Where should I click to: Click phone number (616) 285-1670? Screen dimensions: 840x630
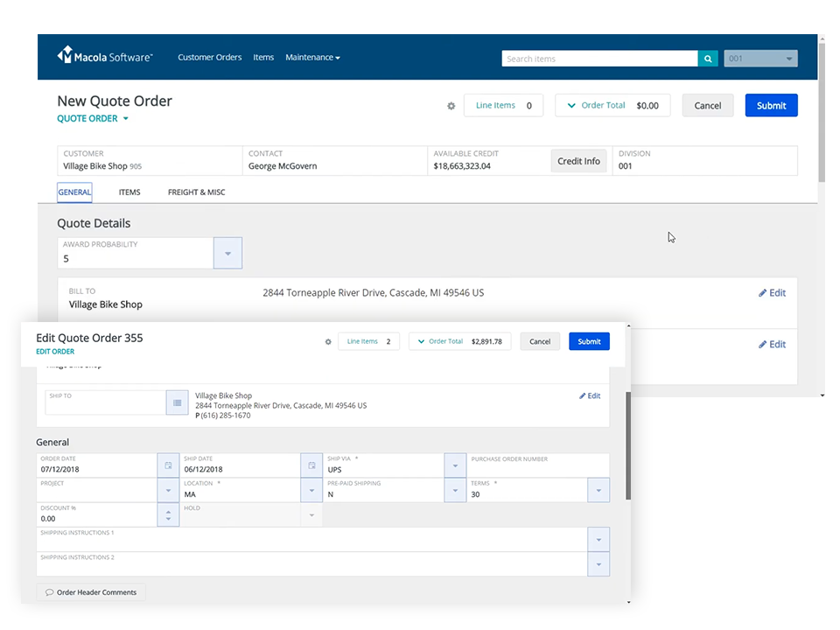click(x=226, y=416)
